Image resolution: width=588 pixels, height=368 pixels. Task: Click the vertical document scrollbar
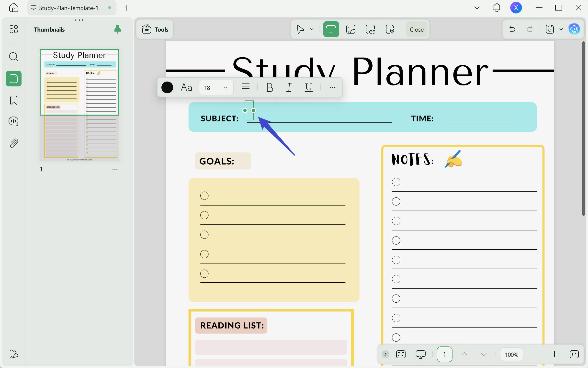(584, 129)
